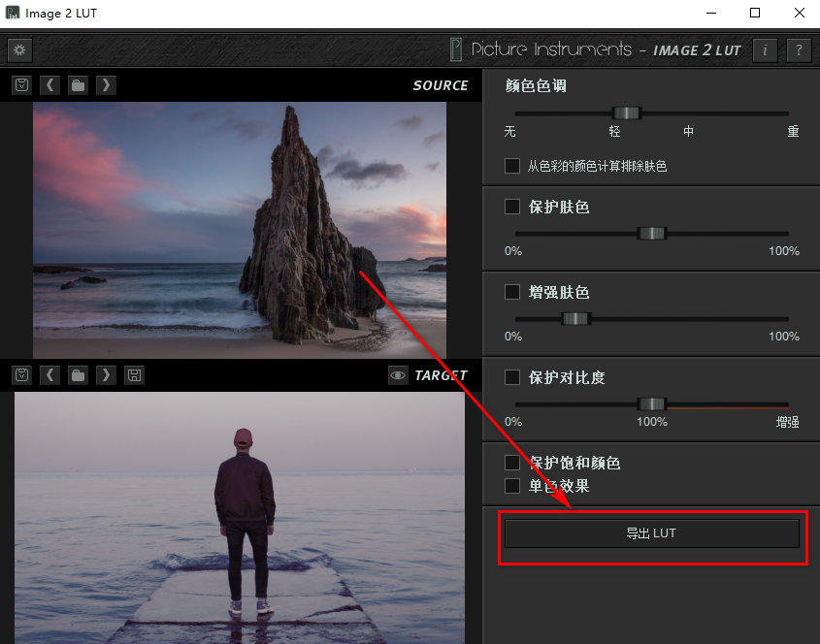The image size is (820, 644).
Task: Open help with the question mark icon
Action: (x=799, y=50)
